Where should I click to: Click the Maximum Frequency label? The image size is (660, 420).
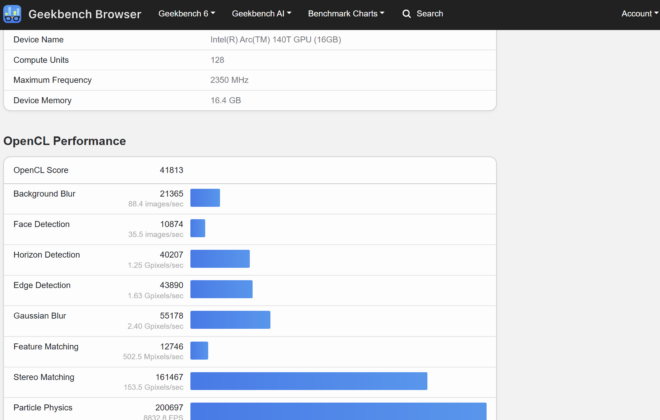(52, 80)
